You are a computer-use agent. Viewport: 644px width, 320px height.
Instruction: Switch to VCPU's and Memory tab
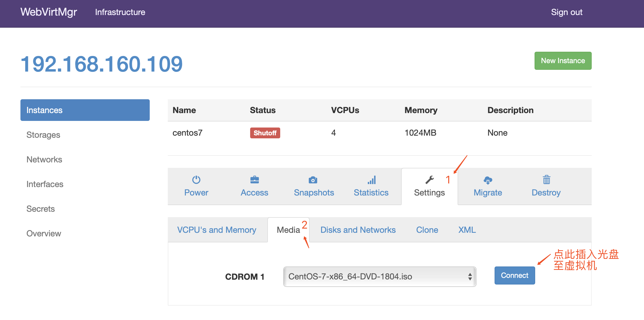pyautogui.click(x=217, y=230)
